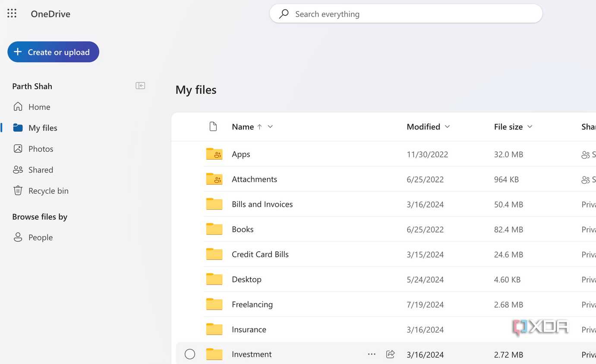Click the Desktop folder icon
Screen dimensions: 596x364
(214, 279)
